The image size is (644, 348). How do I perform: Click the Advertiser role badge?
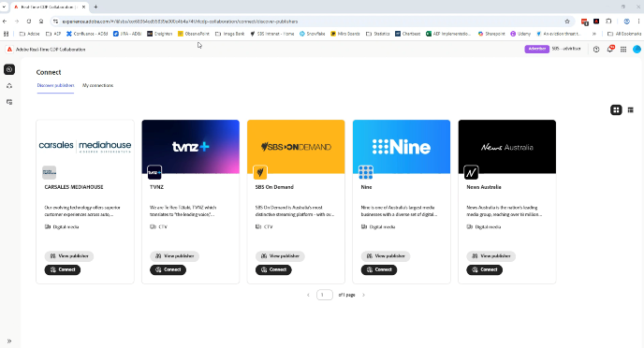click(x=536, y=49)
